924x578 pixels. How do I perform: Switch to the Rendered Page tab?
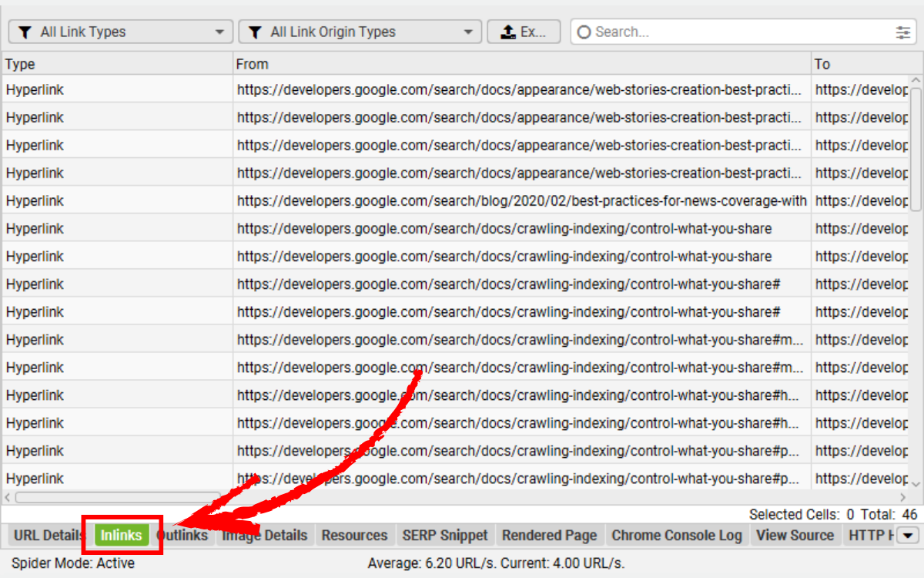click(x=549, y=535)
